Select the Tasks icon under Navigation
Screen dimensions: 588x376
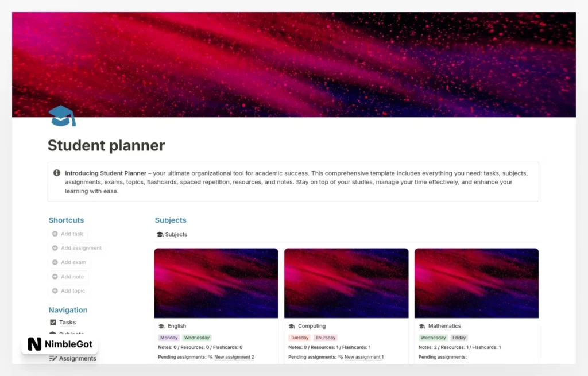pos(52,322)
